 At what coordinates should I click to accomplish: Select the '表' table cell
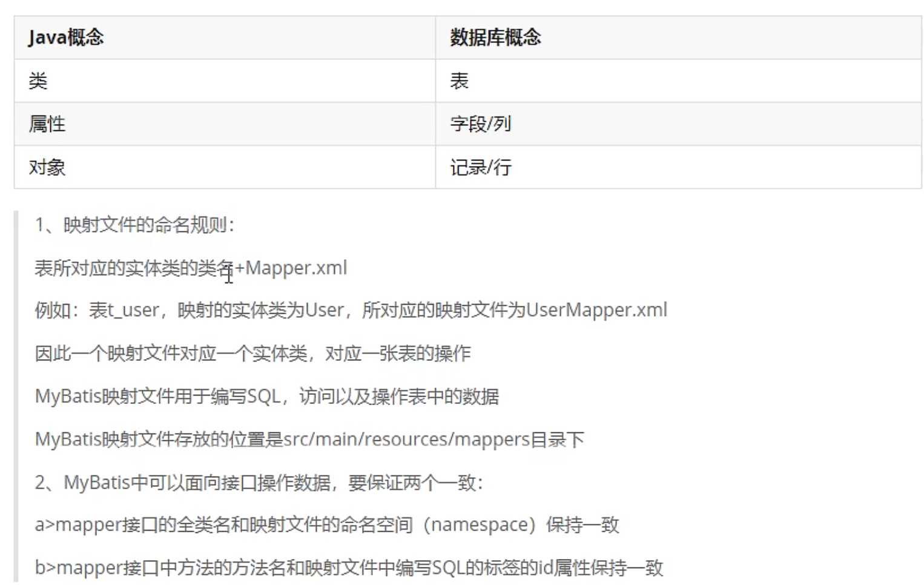click(678, 81)
